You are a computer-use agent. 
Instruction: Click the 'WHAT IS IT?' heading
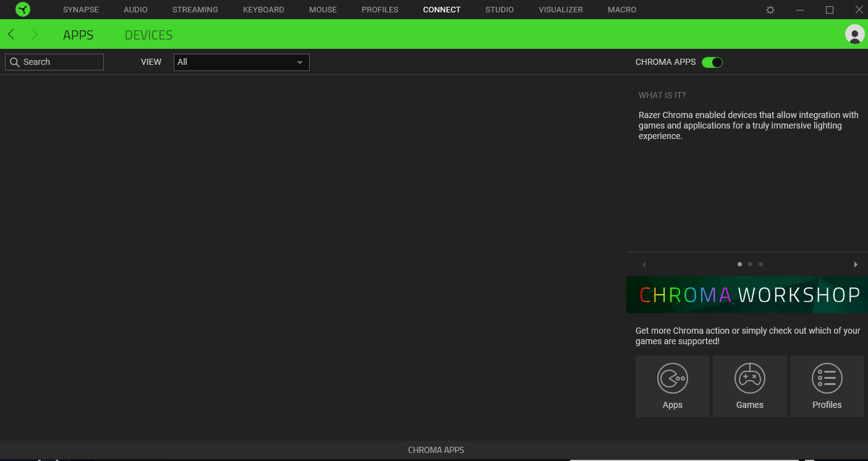pyautogui.click(x=662, y=95)
